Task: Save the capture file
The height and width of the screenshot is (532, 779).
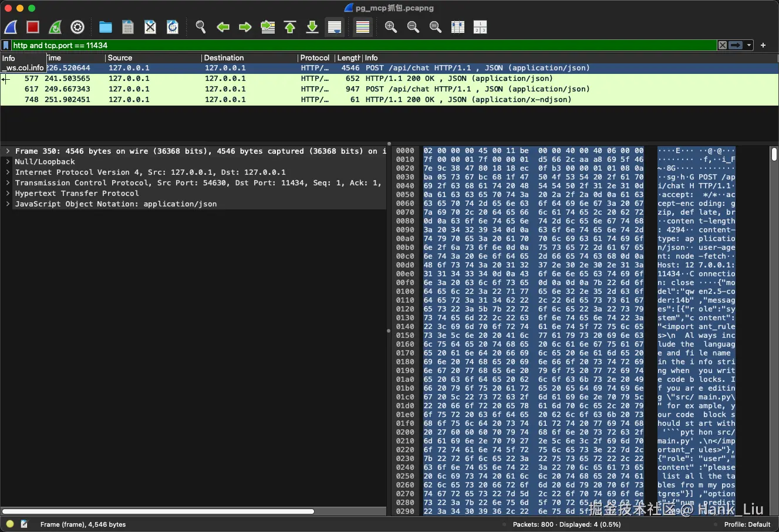Action: pyautogui.click(x=128, y=27)
